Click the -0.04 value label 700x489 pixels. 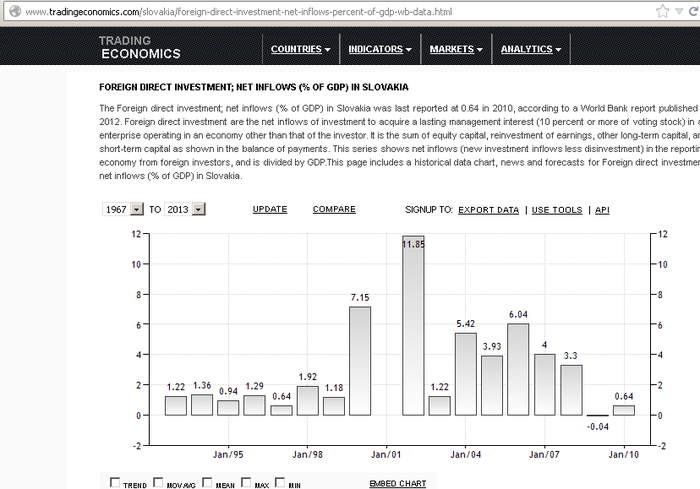pyautogui.click(x=597, y=426)
